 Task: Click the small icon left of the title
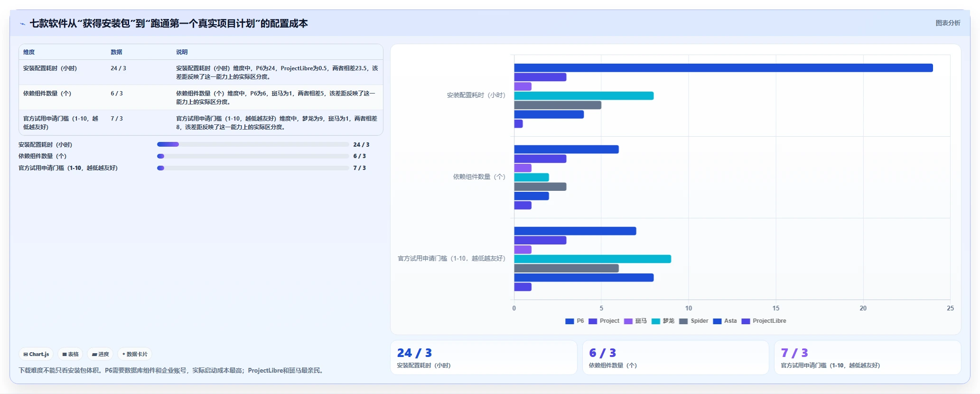(22, 24)
